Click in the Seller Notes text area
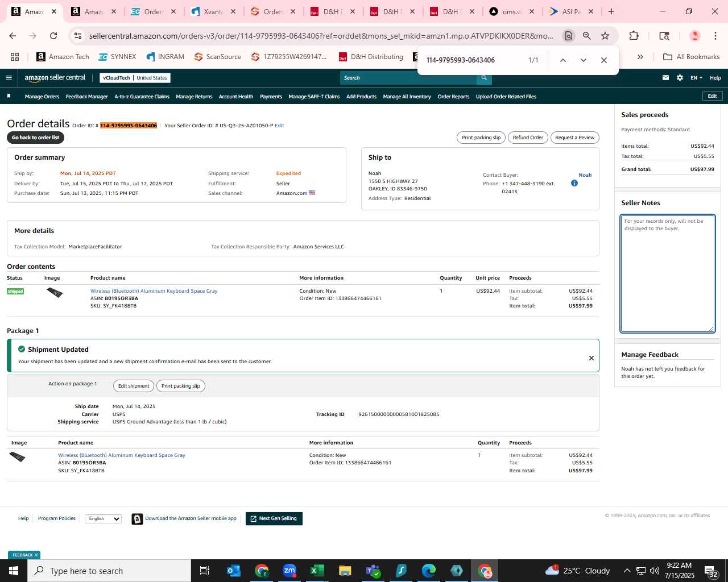 pyautogui.click(x=668, y=273)
